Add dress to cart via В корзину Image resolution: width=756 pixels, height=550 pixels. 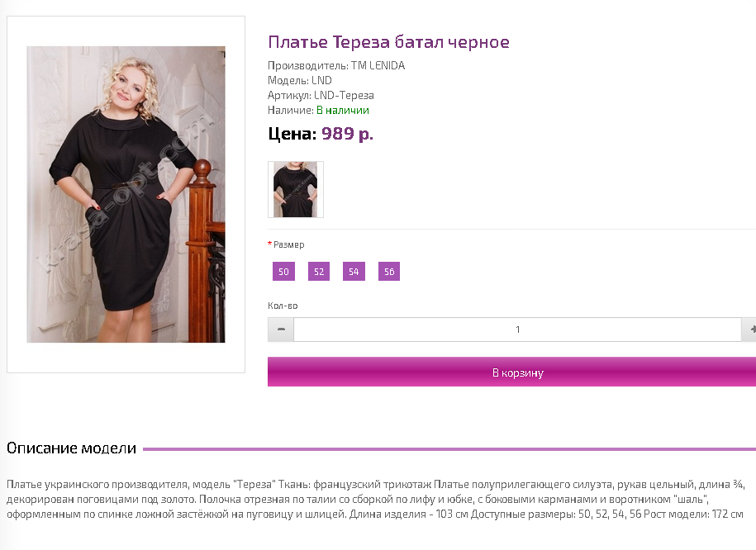coord(511,372)
